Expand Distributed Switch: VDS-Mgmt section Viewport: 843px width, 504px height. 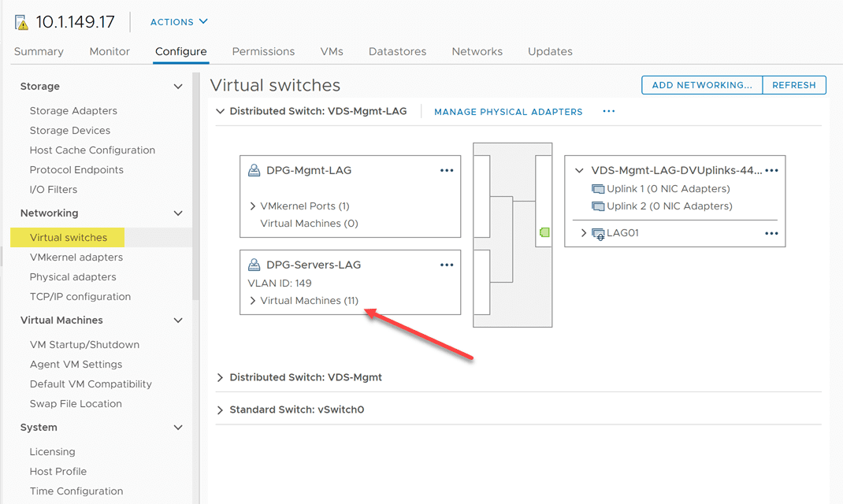[220, 377]
